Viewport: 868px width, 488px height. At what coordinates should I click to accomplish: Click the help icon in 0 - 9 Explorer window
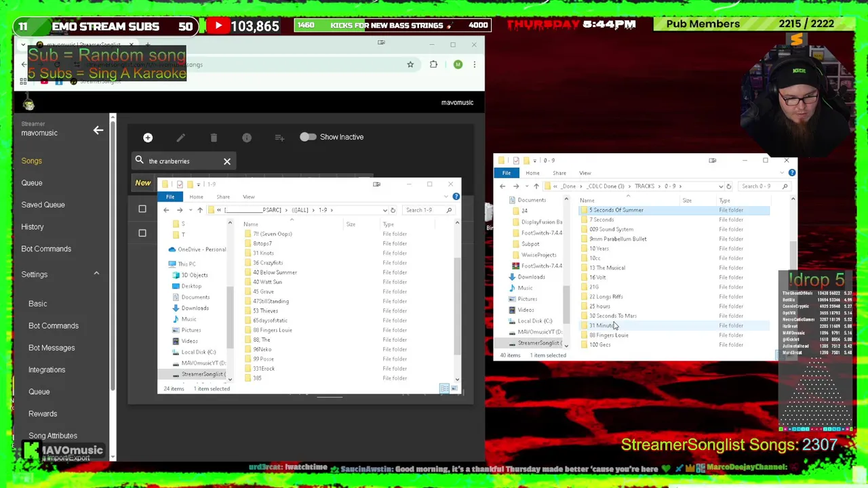coord(791,173)
